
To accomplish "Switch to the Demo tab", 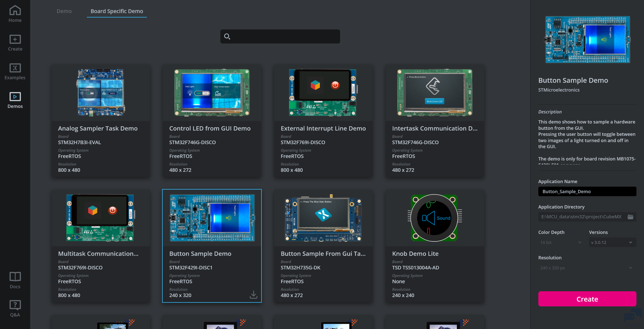I will (64, 11).
